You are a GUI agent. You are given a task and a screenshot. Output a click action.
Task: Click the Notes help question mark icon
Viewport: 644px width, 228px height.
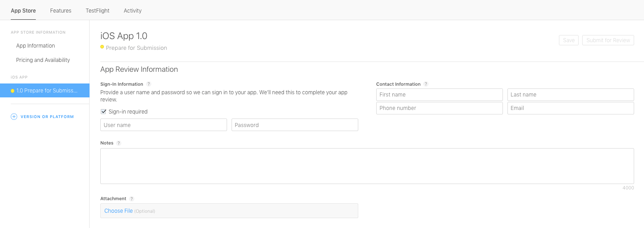point(119,143)
